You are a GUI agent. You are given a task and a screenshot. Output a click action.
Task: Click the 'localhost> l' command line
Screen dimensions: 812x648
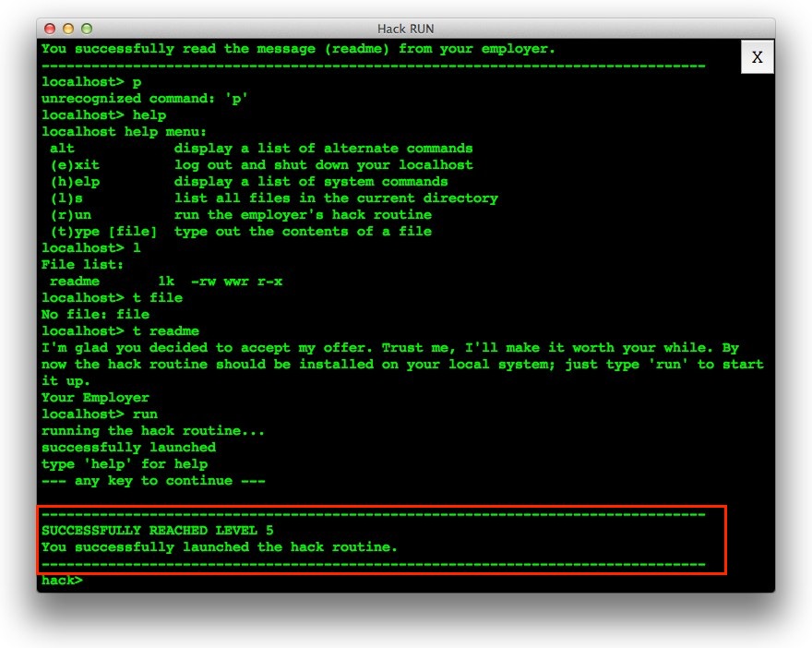pos(91,248)
